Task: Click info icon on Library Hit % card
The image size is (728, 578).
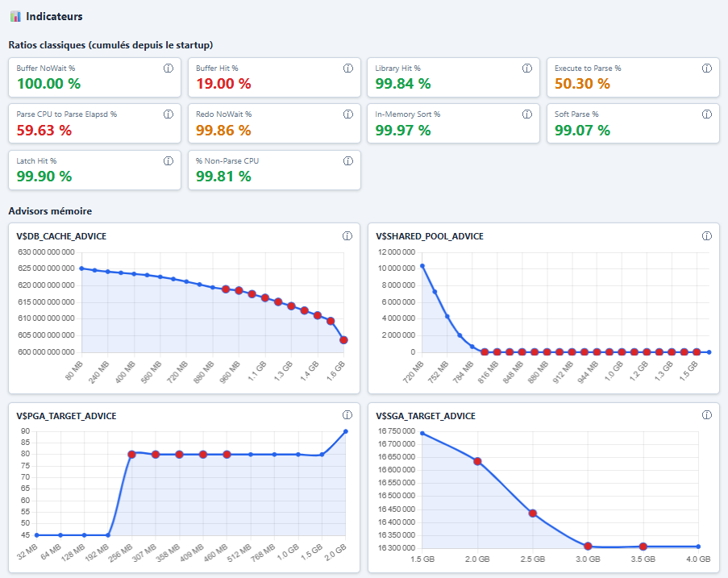Action: pyautogui.click(x=527, y=69)
